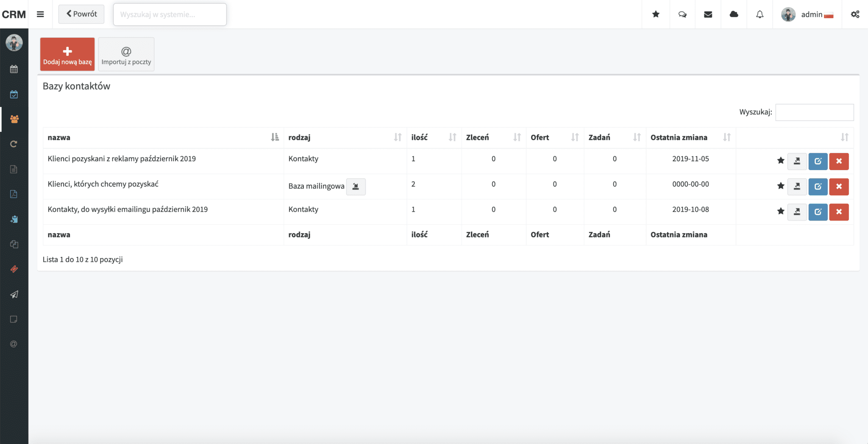Edit the Kontakty, do wysyłki emailingu base
The height and width of the screenshot is (444, 868).
(818, 212)
